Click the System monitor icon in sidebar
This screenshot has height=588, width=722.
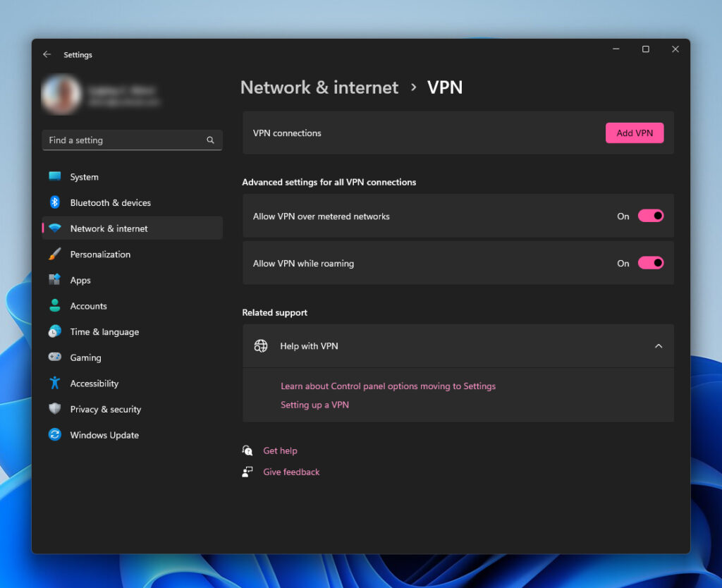coord(55,176)
